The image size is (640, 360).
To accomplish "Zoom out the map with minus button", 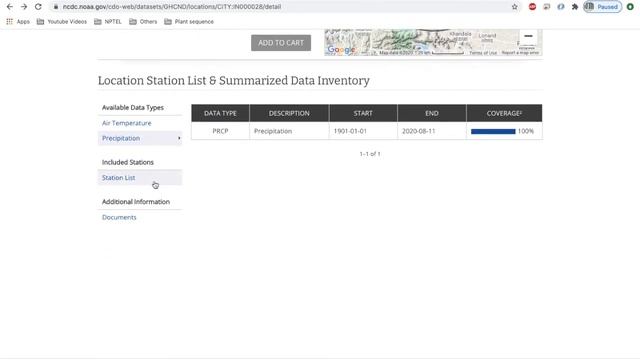I will [x=528, y=36].
